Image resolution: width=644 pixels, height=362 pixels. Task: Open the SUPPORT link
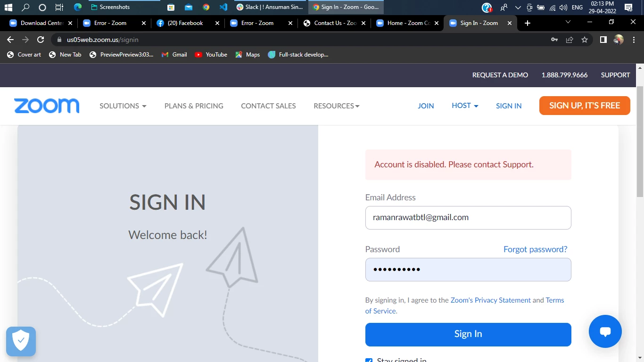pyautogui.click(x=615, y=75)
